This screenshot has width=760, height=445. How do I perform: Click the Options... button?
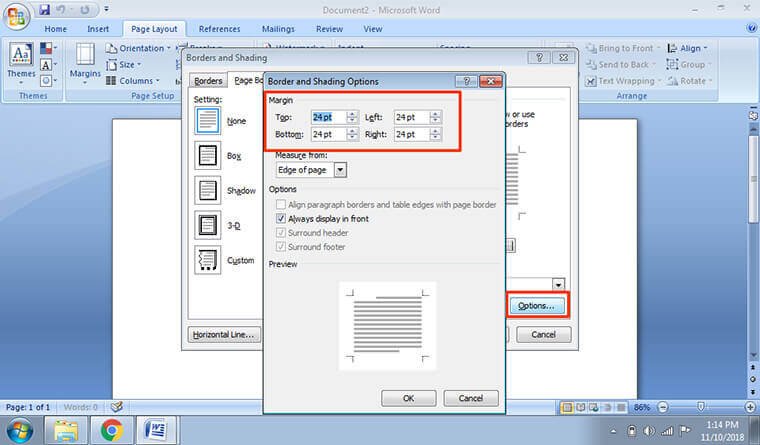click(x=536, y=306)
